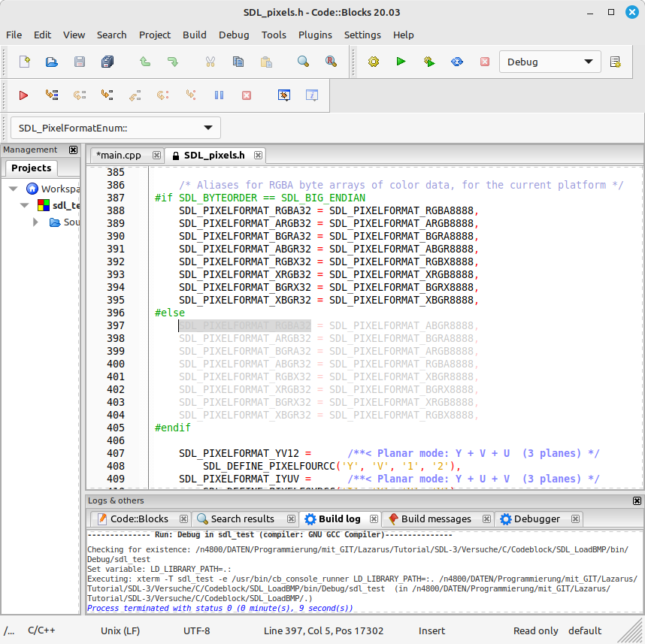The height and width of the screenshot is (644, 645).
Task: Close the Search results tab
Action: pyautogui.click(x=291, y=519)
